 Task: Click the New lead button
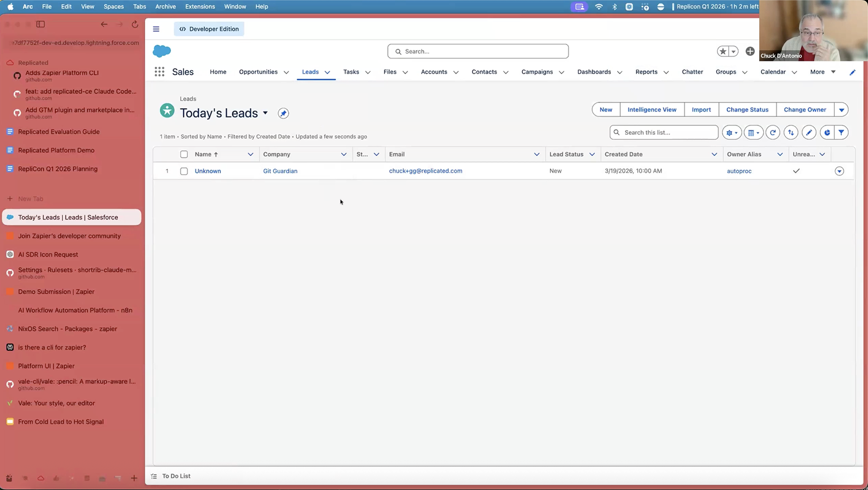(x=606, y=110)
